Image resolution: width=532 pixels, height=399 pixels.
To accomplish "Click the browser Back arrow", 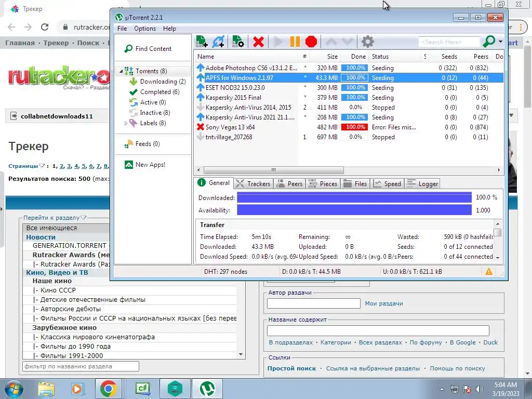I will (x=11, y=27).
